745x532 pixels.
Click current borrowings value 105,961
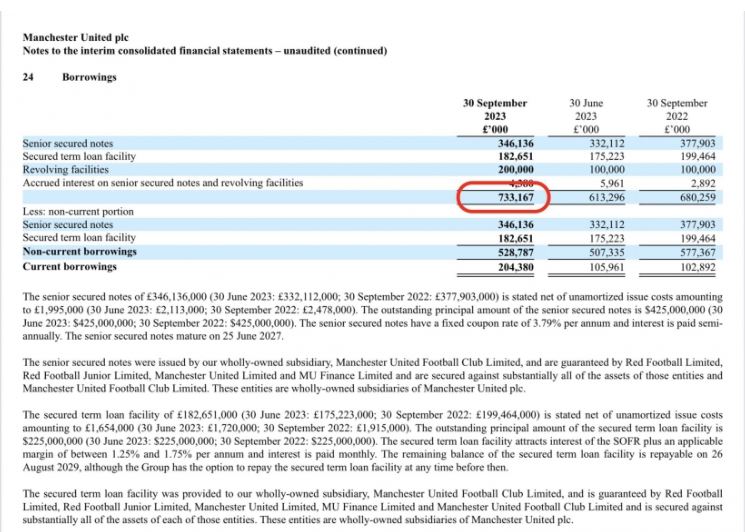pyautogui.click(x=607, y=267)
